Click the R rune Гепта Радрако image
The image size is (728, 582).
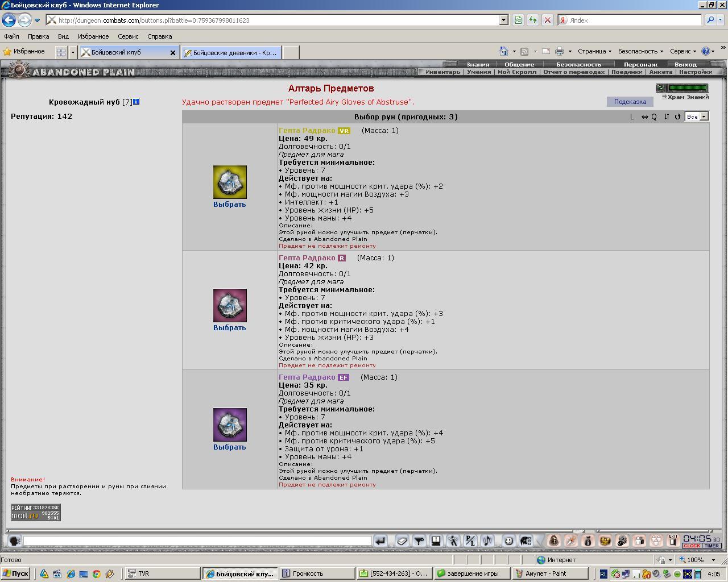point(230,305)
